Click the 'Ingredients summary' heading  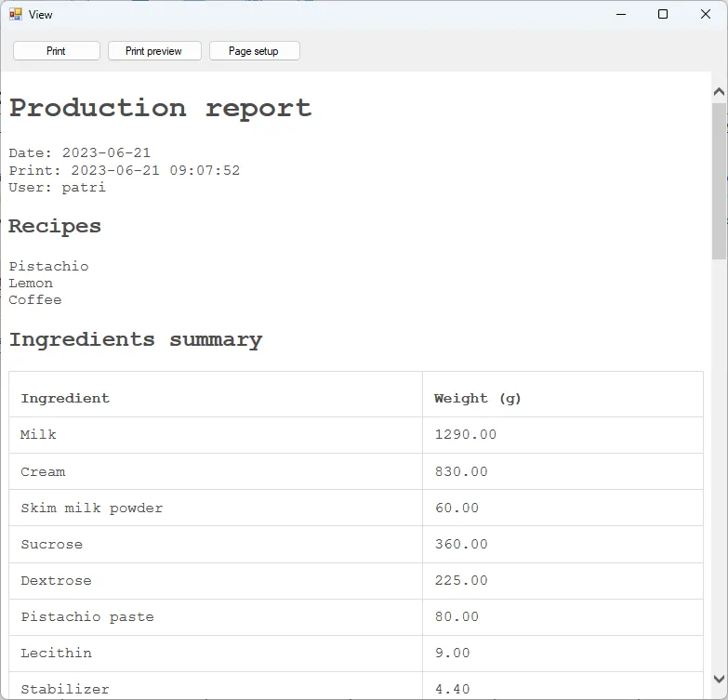point(136,340)
